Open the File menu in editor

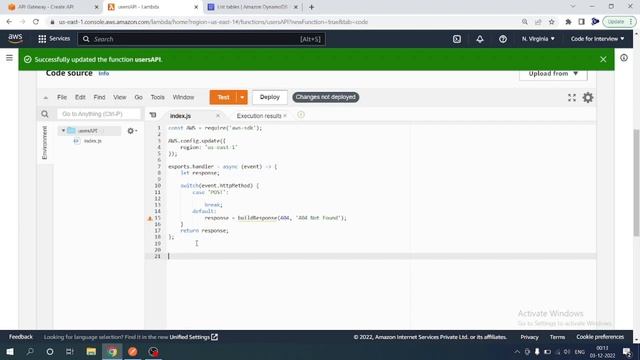(62, 97)
